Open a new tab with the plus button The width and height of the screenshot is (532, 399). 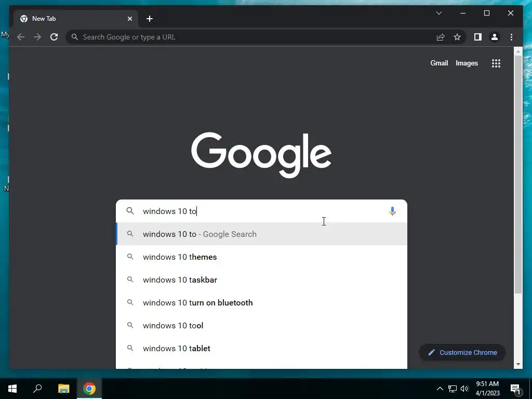(150, 19)
